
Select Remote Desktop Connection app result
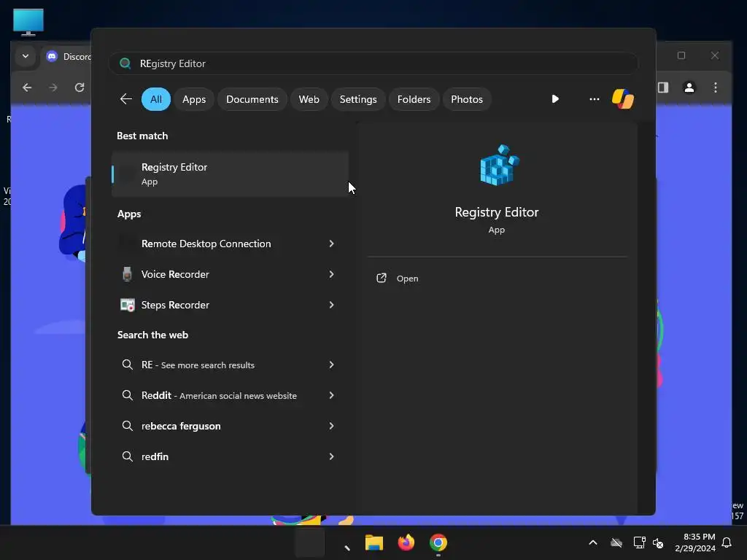[206, 244]
